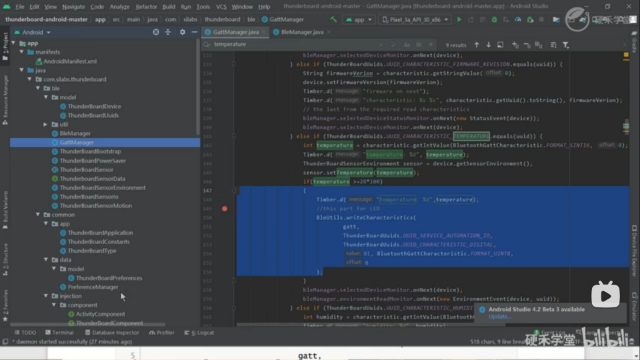Screen dimensions: 640x360
Task: Click Add Selection for Next Occurrence icon
Action: point(515,44)
